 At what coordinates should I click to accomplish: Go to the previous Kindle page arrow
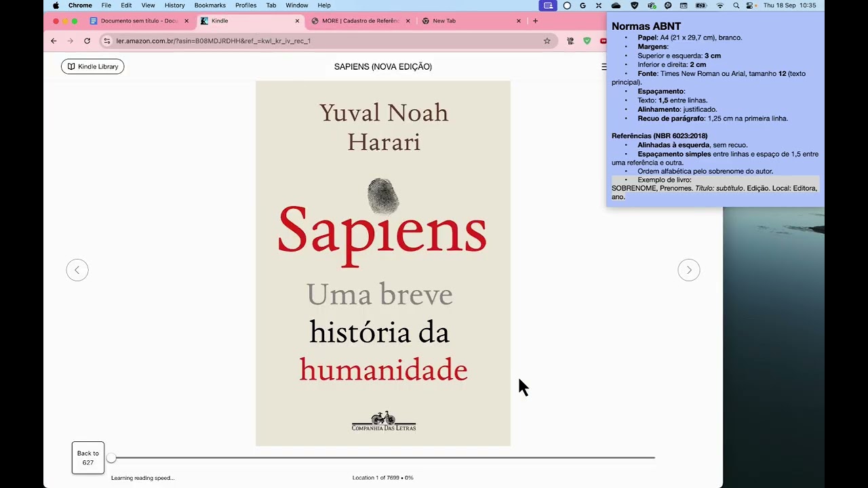point(77,270)
